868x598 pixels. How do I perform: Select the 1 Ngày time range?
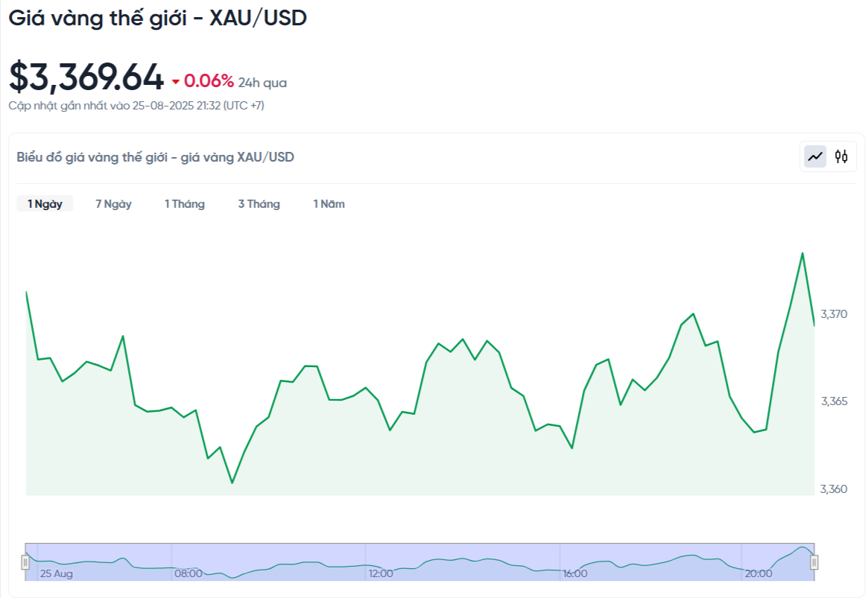45,203
